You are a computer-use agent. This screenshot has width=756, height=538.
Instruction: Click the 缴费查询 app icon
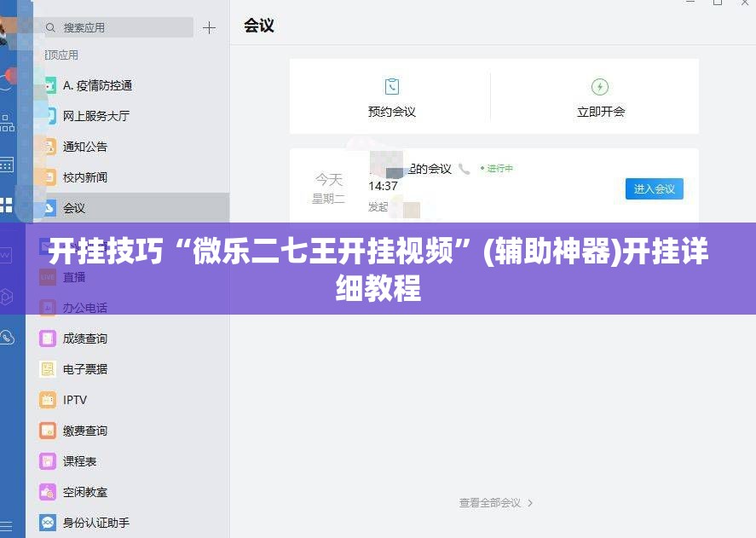[x=47, y=431]
